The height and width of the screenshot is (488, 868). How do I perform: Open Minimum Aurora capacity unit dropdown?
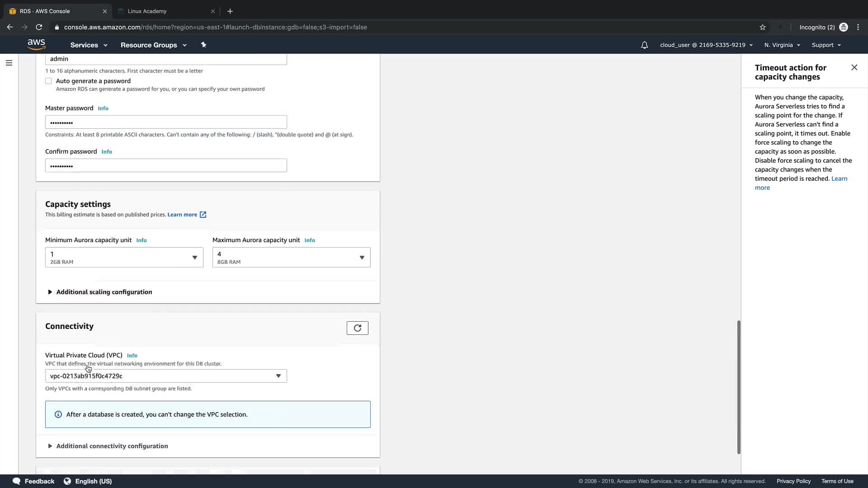click(x=124, y=258)
